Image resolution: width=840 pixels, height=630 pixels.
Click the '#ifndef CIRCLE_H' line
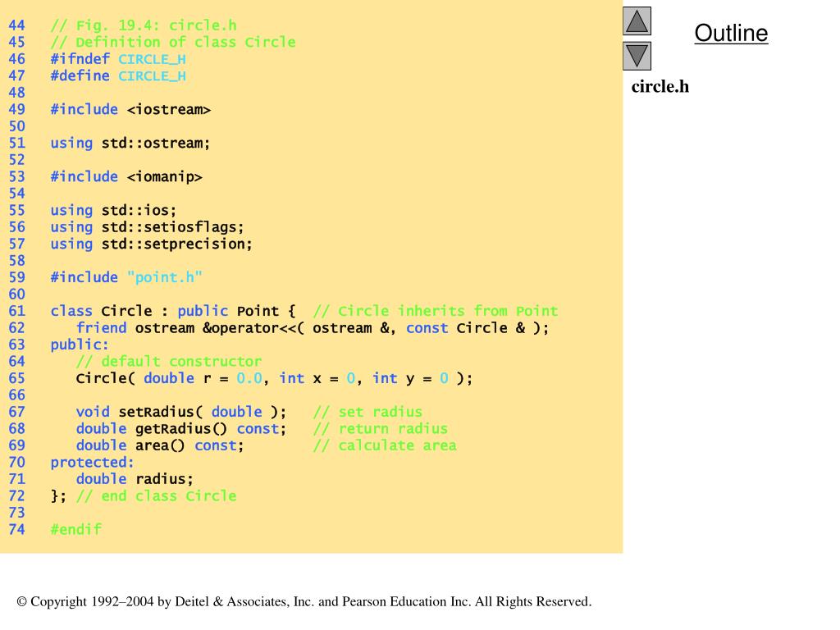(118, 59)
